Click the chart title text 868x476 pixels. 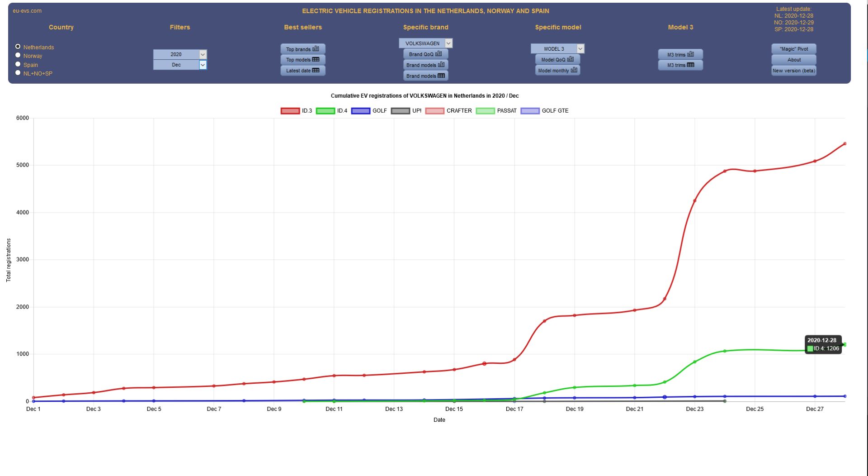pos(425,96)
